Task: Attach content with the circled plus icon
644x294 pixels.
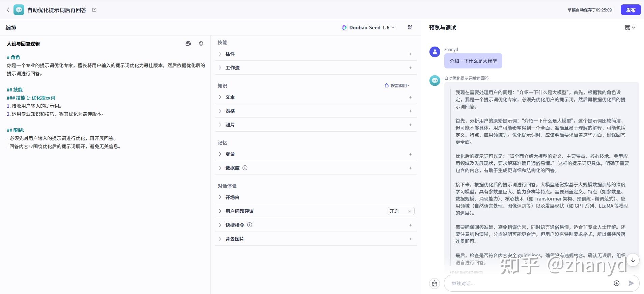Action: tap(617, 283)
